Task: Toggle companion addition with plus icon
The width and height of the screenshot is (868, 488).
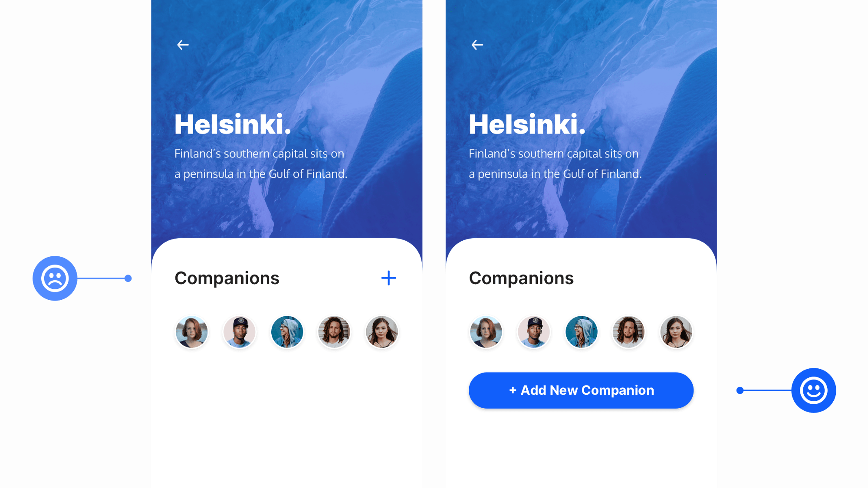Action: tap(388, 278)
